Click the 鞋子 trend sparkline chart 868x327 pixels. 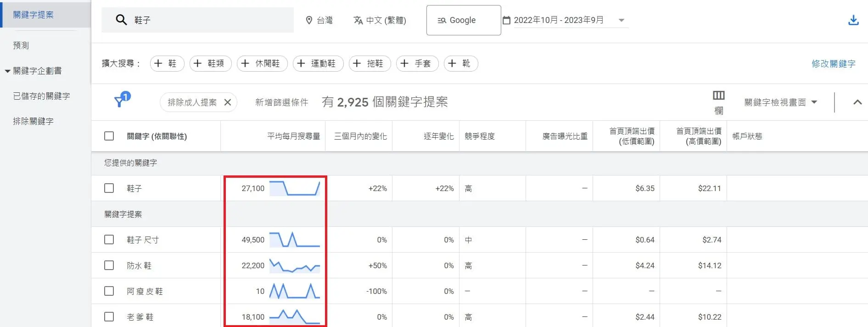point(295,188)
